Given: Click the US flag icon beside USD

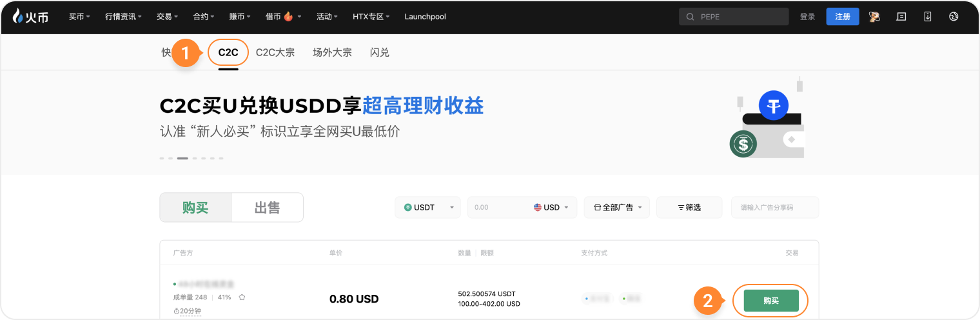Looking at the screenshot, I should tap(538, 208).
